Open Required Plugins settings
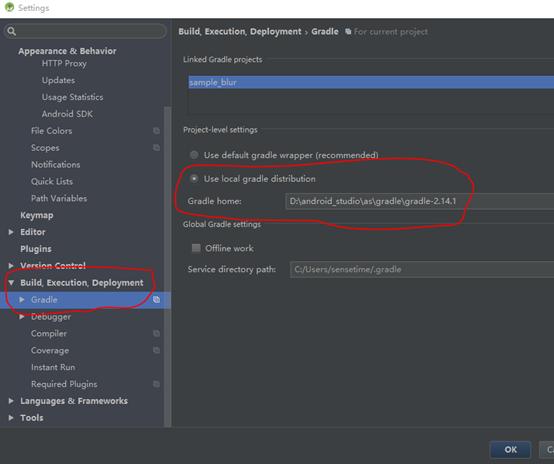 (x=64, y=384)
